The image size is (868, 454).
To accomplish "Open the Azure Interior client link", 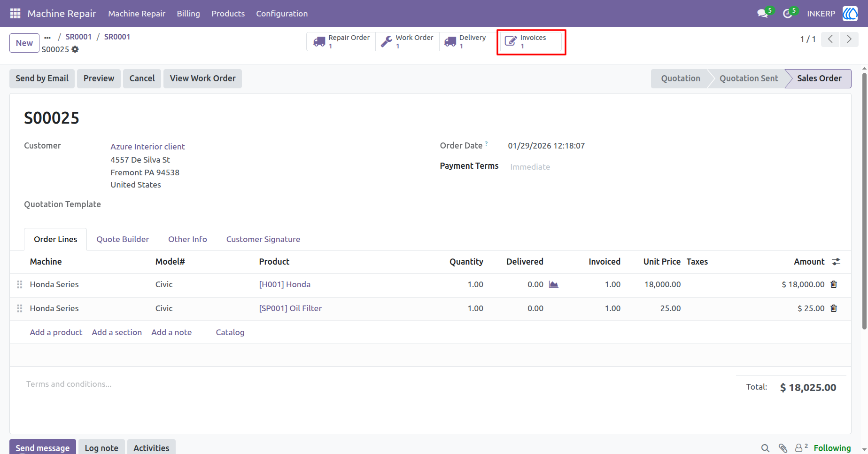I will [147, 147].
